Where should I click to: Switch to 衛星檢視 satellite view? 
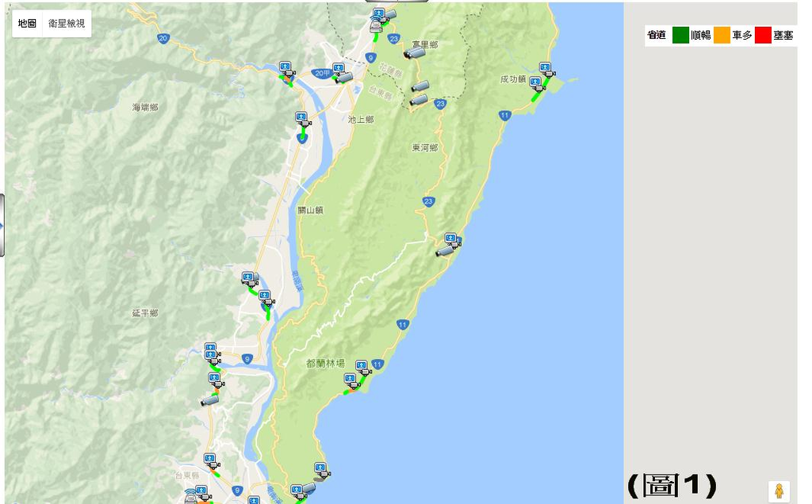(66, 24)
